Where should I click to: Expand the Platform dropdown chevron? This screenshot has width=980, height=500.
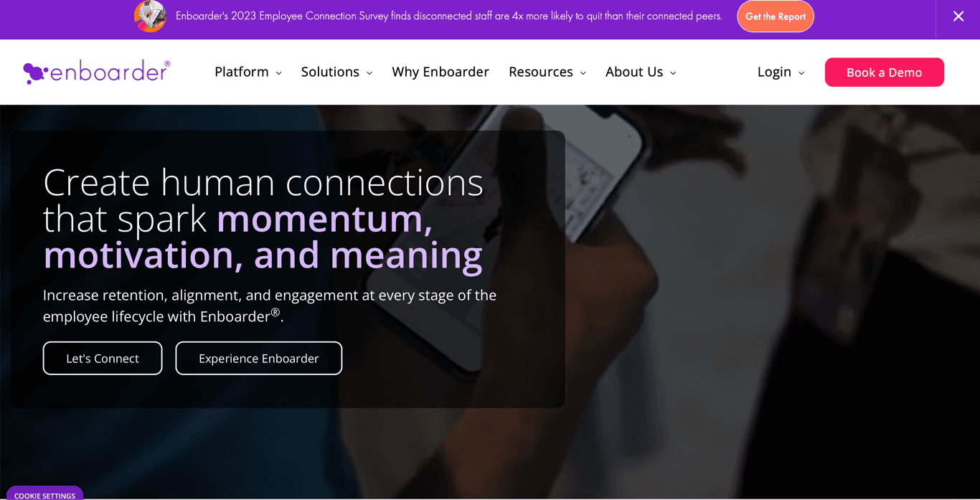(279, 73)
